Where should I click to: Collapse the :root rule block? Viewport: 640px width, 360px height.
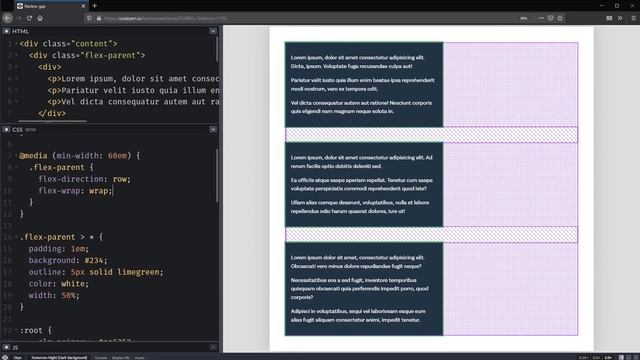click(x=16, y=330)
